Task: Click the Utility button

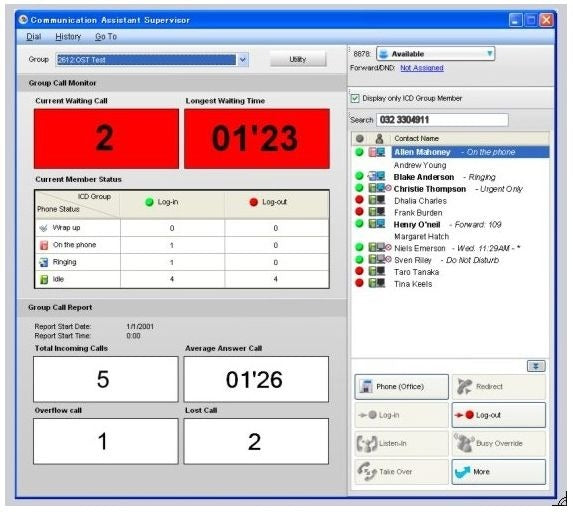Action: [298, 59]
